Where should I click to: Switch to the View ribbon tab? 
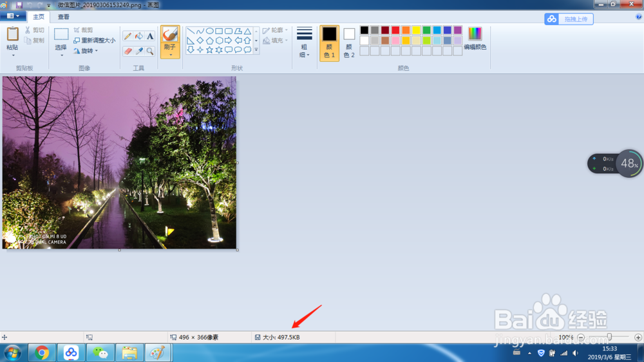(63, 17)
